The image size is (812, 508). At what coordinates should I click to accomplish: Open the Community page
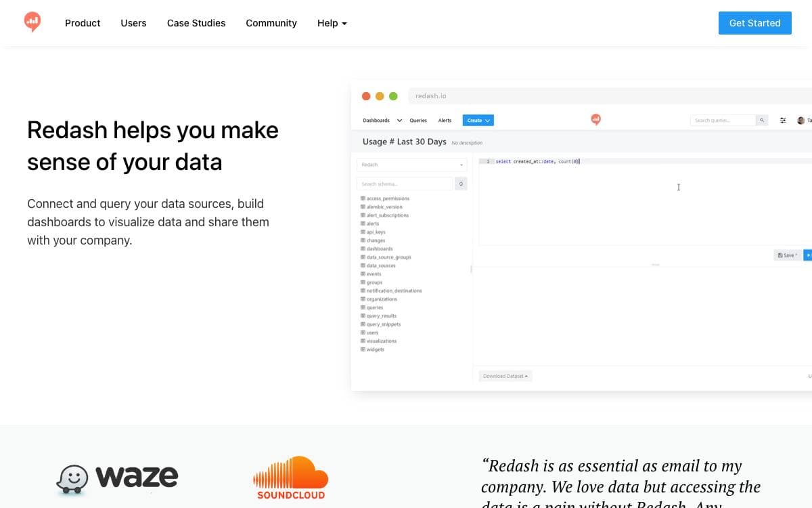point(271,23)
